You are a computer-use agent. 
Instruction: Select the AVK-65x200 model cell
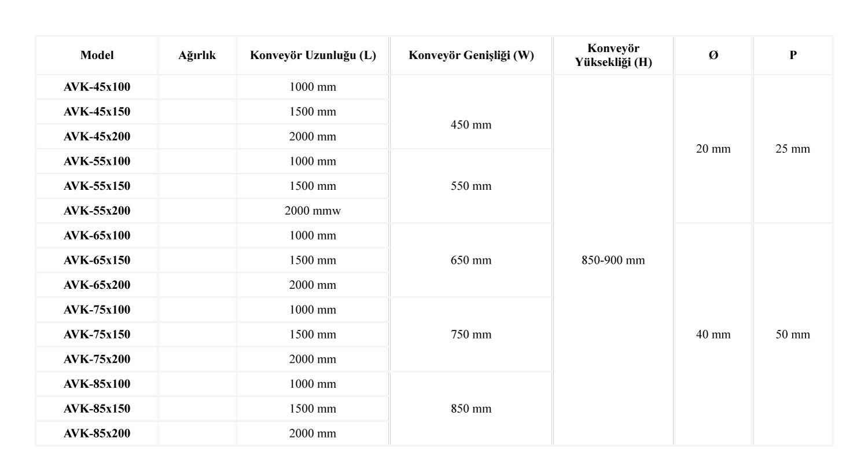click(x=97, y=285)
